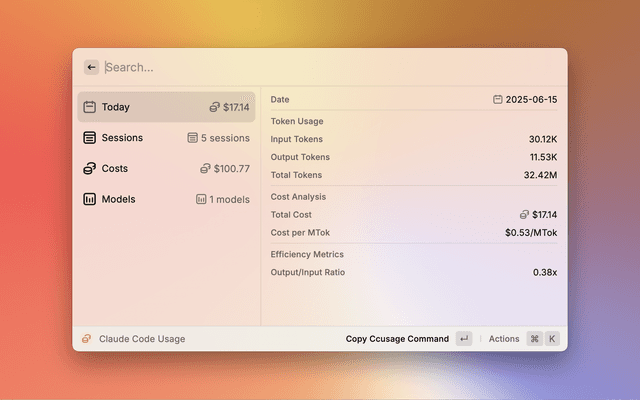Click the Copy Ccusage Command button

coord(397,339)
